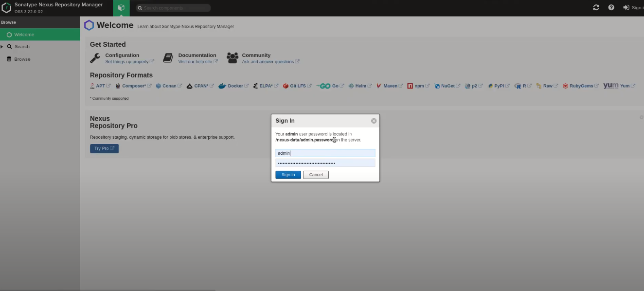The image size is (644, 291).
Task: Open the APT format link
Action: click(100, 86)
